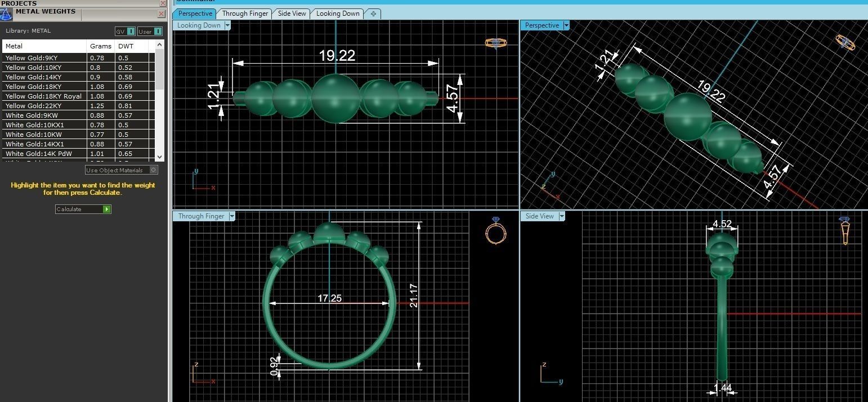Open the Perspective viewport dropdown arrow

coord(566,25)
